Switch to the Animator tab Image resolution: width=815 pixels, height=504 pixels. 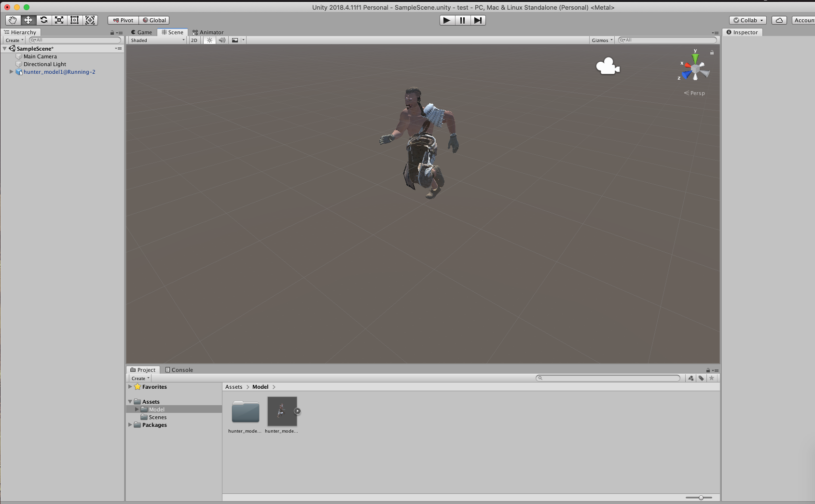pos(208,32)
